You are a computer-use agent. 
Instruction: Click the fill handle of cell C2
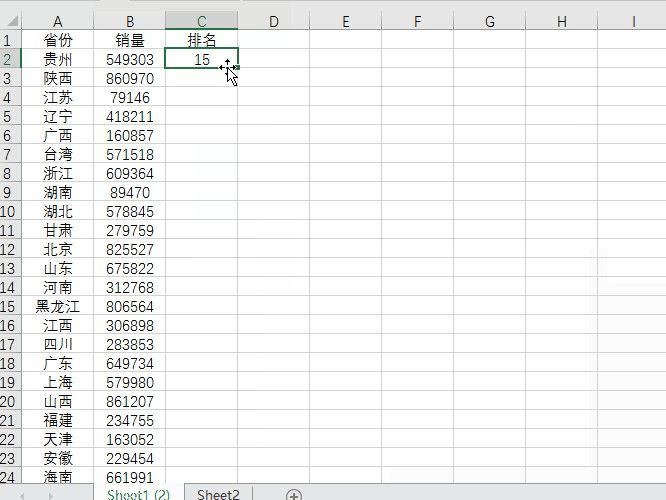(238, 68)
